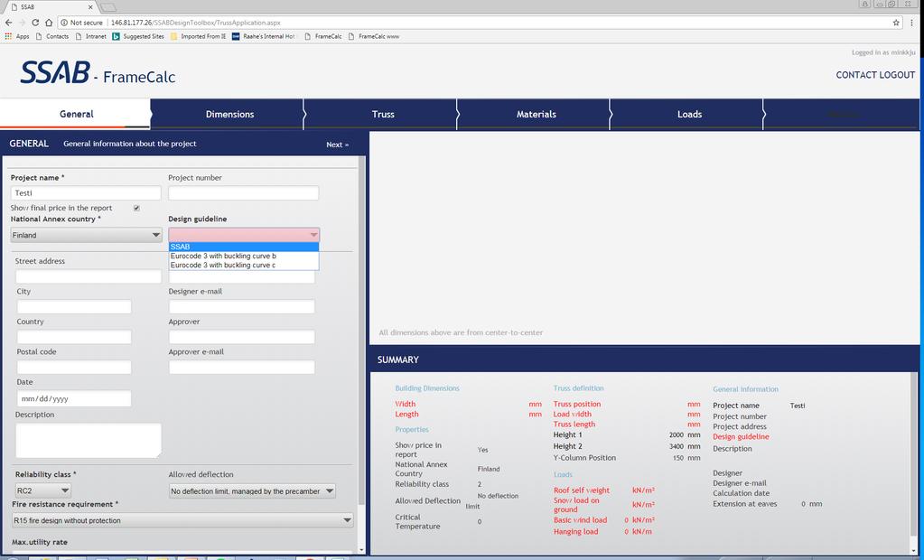The image size is (924, 560).
Task: Select Eurocode 3 with buckling curve b
Action: (243, 256)
